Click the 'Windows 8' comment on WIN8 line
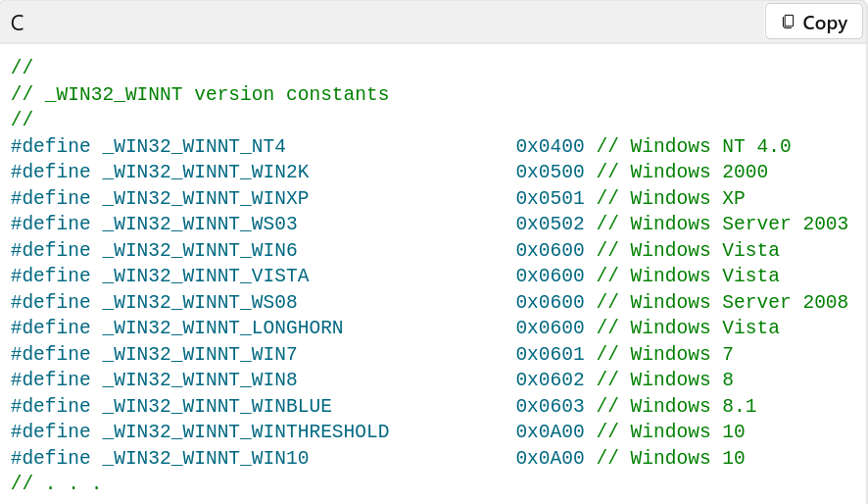This screenshot has height=504, width=868. coord(665,379)
